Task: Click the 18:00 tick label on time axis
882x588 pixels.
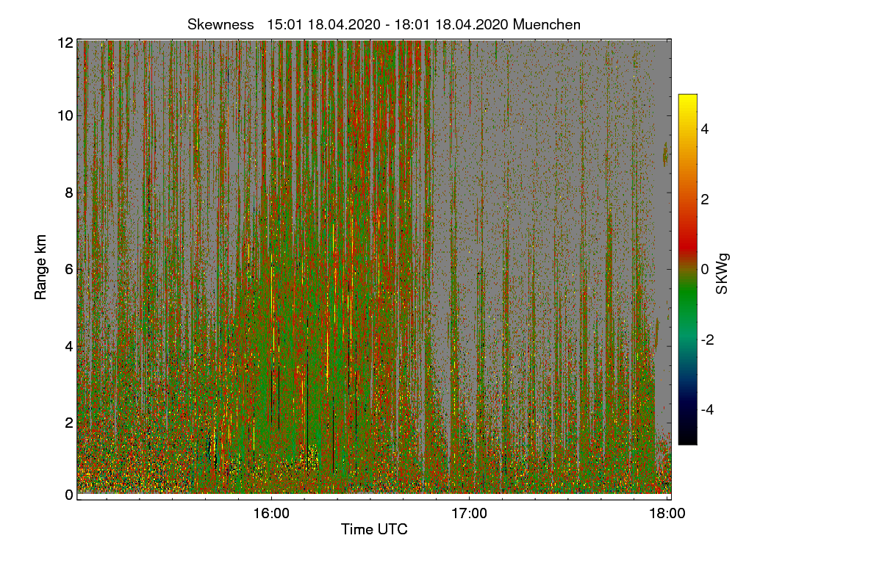Action: coord(667,514)
